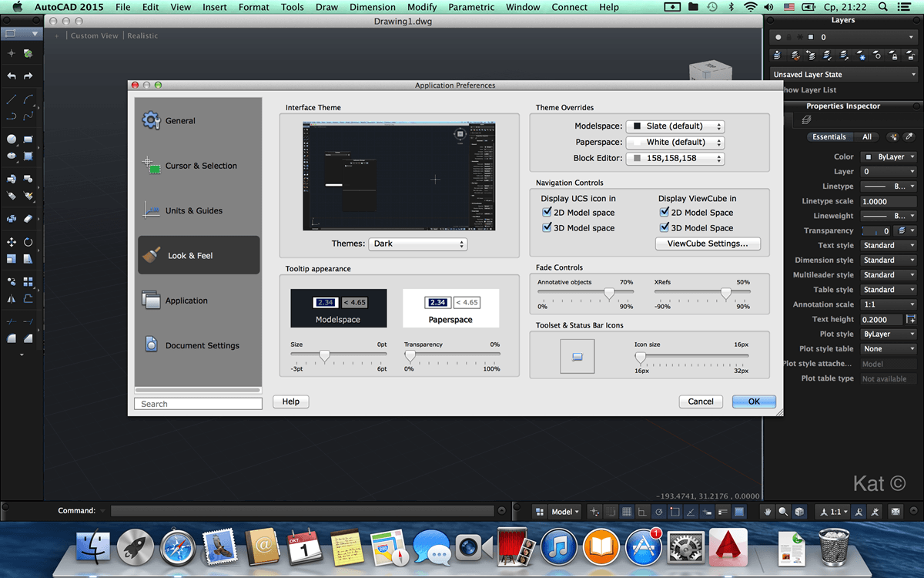
Task: Uncheck ViewCube 3D Model Space
Action: pos(665,227)
